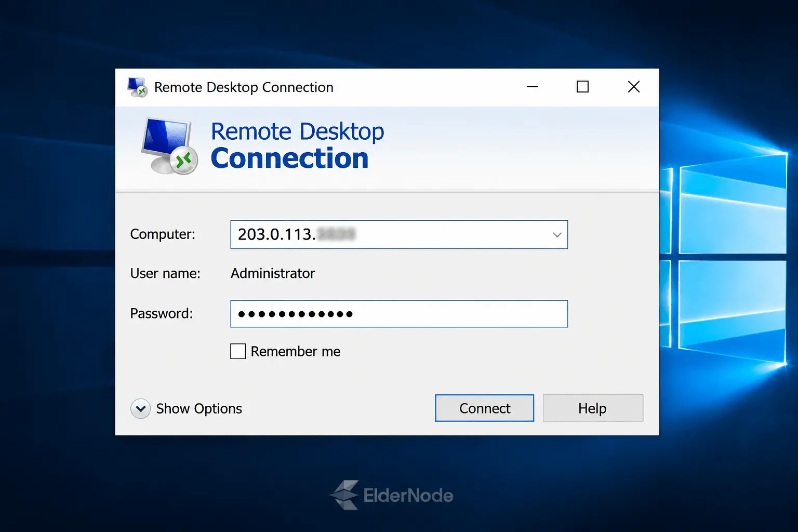
Task: Focus the Computer address input field
Action: (399, 235)
